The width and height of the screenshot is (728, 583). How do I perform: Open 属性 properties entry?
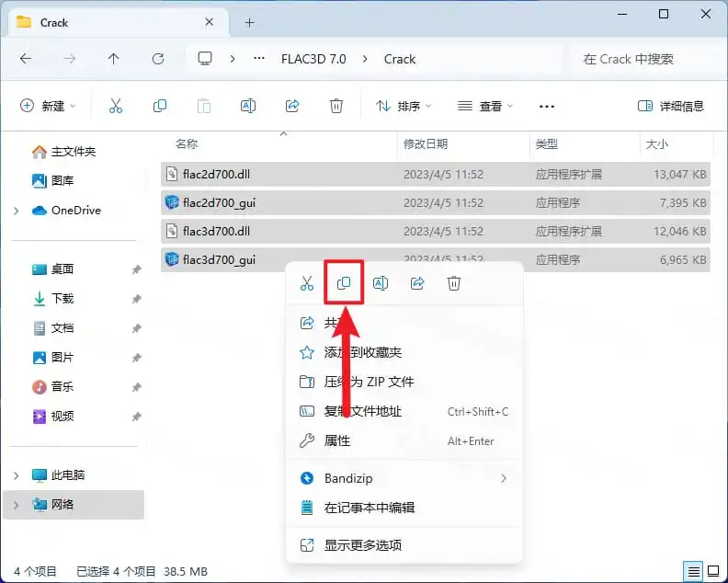click(404, 440)
